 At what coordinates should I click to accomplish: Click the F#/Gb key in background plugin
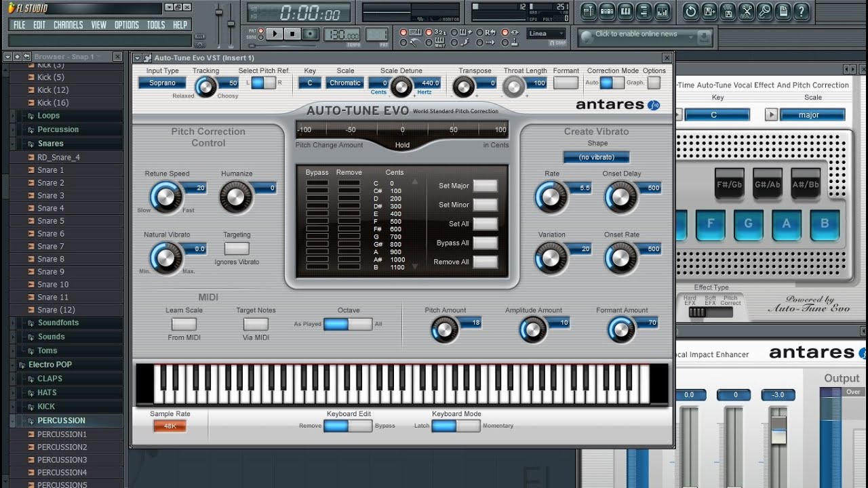730,184
